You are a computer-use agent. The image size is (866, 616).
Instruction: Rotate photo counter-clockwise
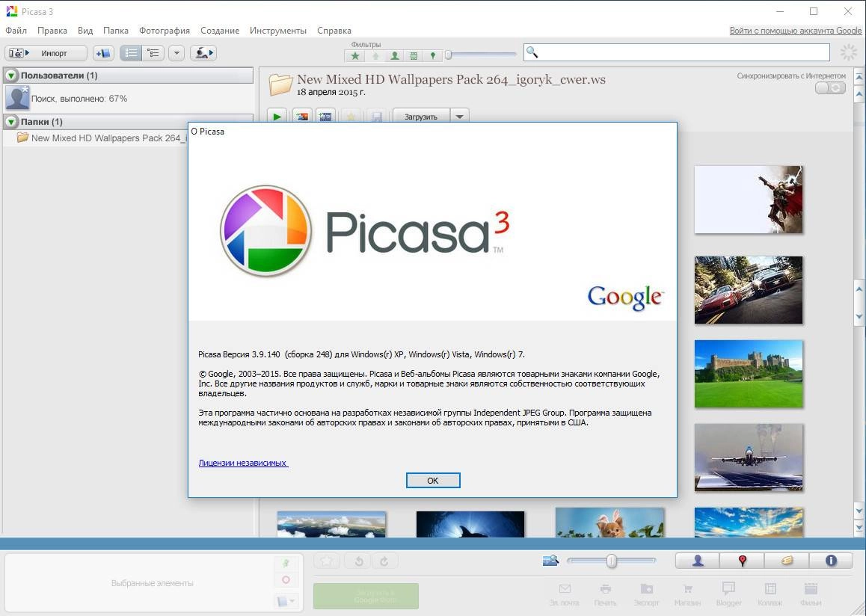click(x=359, y=561)
